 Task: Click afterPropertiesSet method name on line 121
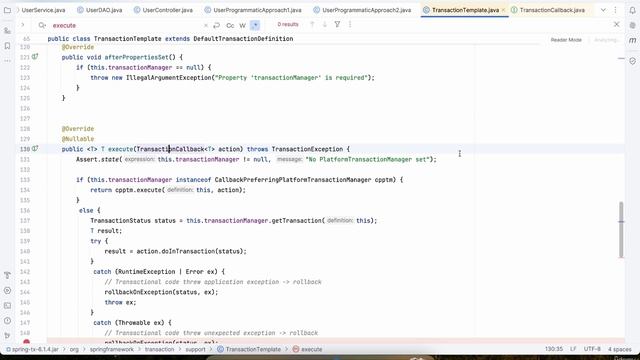pyautogui.click(x=136, y=57)
